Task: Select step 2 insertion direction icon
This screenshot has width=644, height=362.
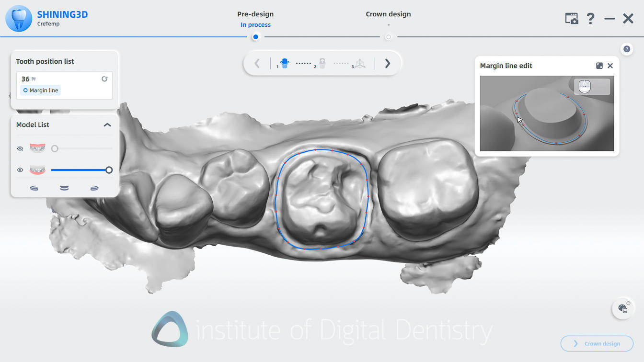Action: pyautogui.click(x=322, y=62)
